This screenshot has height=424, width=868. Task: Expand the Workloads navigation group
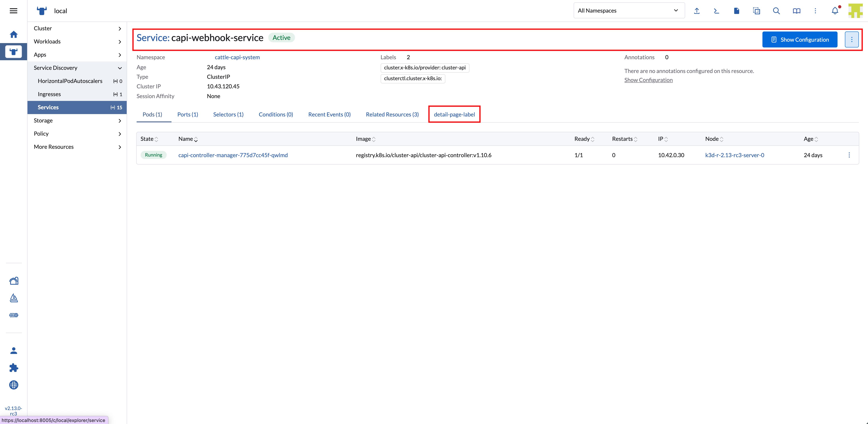pos(77,41)
